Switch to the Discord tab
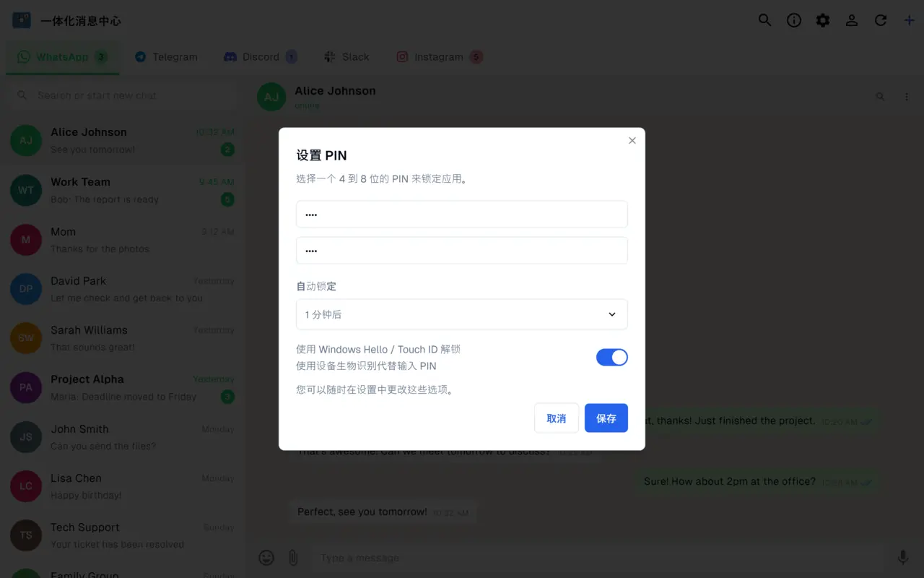The height and width of the screenshot is (578, 924). tap(261, 56)
